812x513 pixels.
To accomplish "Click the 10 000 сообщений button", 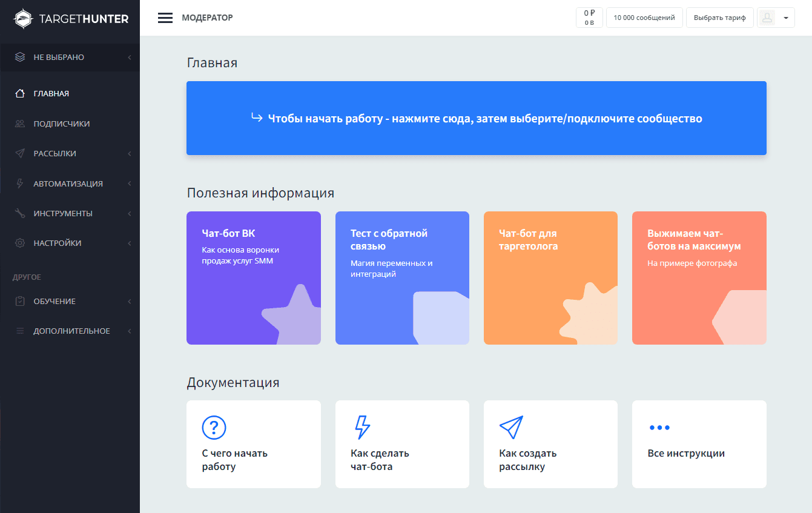I will click(x=644, y=18).
